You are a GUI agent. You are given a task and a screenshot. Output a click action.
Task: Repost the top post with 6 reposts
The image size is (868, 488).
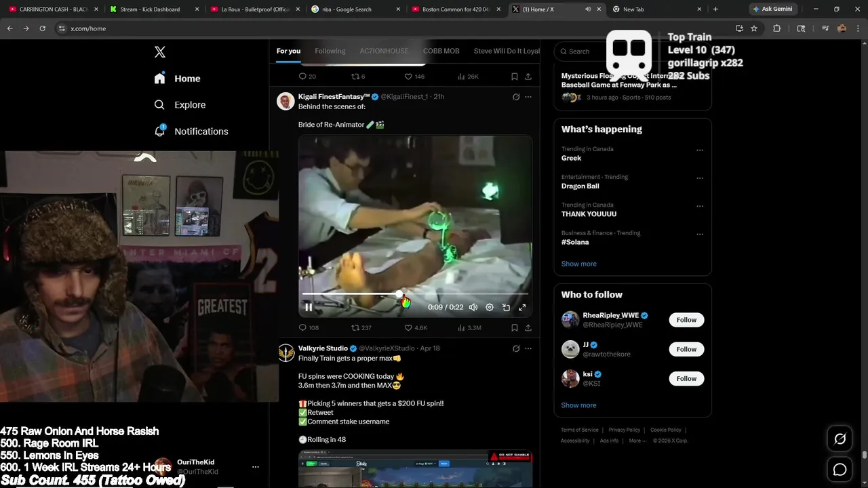(x=358, y=77)
